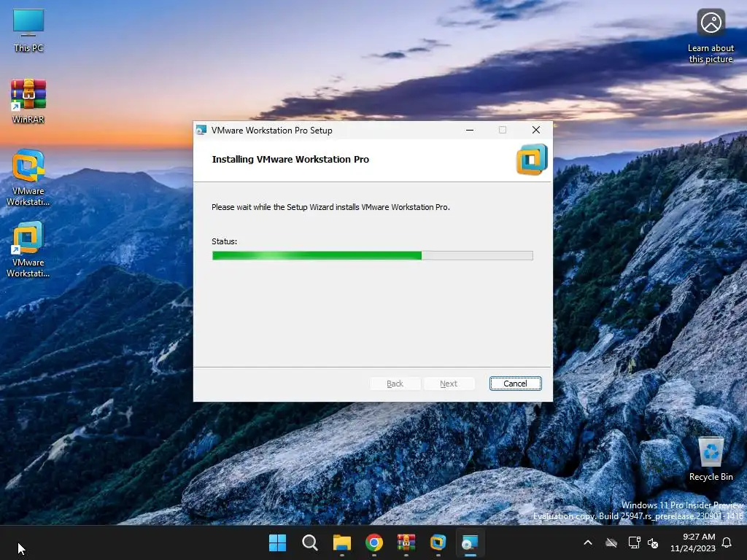Cancel the VMware installation
Viewport: 747px width, 560px height.
coord(515,384)
